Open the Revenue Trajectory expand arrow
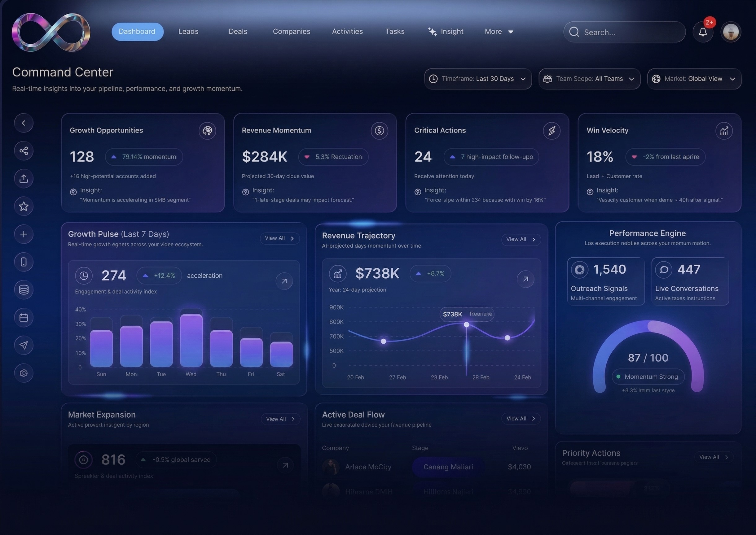Viewport: 756px width, 535px height. coord(525,279)
